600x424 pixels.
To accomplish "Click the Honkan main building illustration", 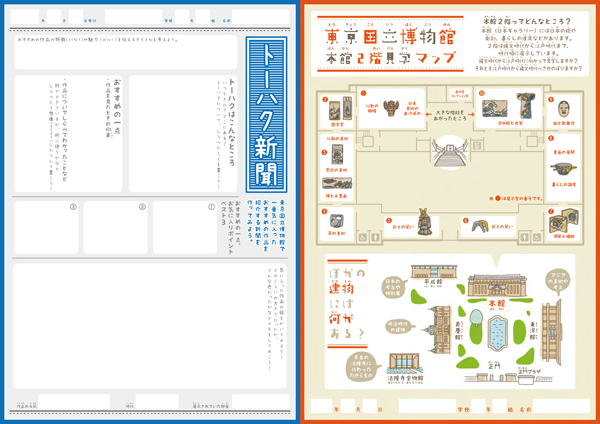I will (496, 285).
